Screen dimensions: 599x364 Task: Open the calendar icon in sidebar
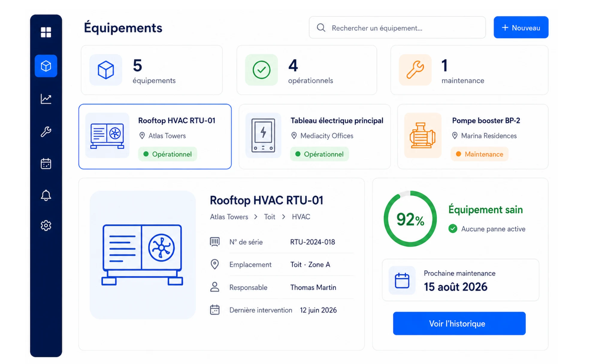coord(46,164)
